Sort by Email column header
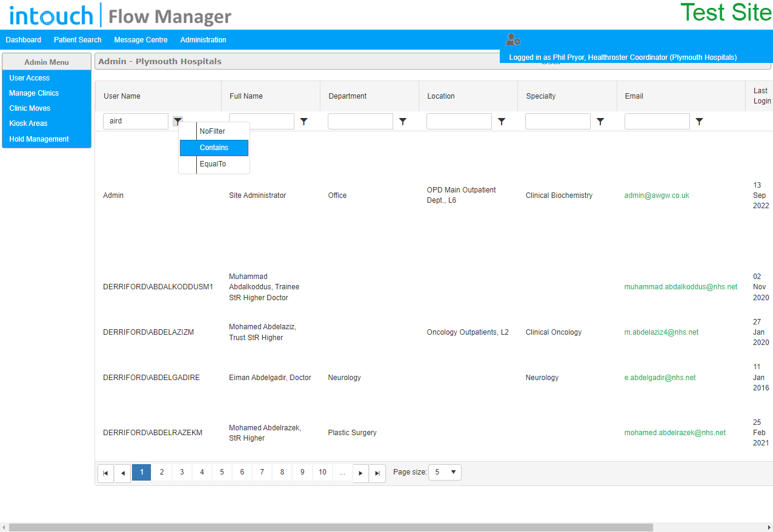 tap(634, 96)
